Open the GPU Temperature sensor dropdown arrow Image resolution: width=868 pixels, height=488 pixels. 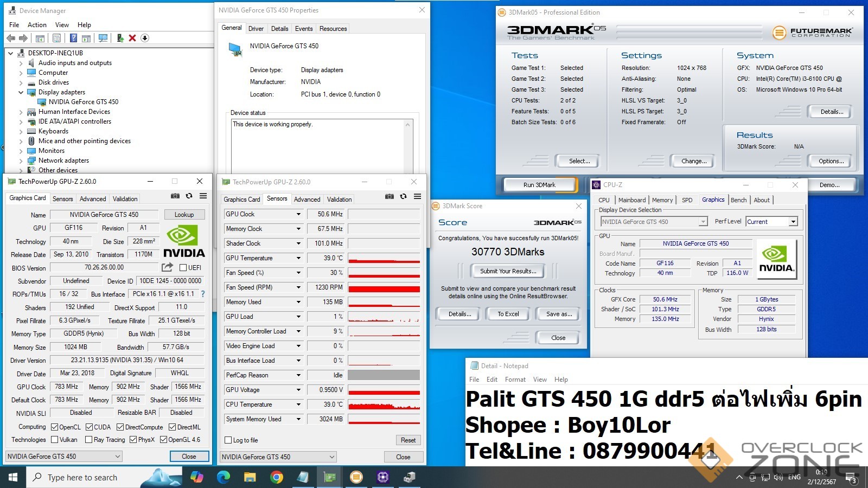(x=298, y=258)
